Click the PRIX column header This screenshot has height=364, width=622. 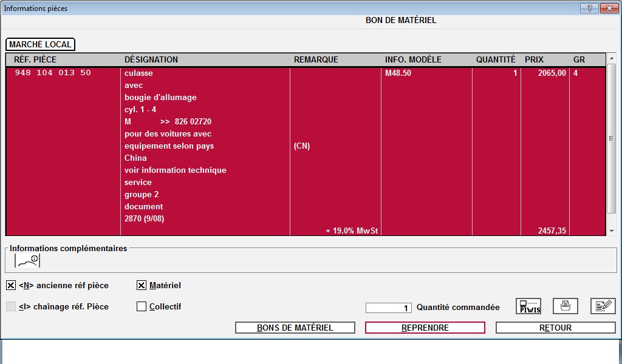tap(535, 59)
